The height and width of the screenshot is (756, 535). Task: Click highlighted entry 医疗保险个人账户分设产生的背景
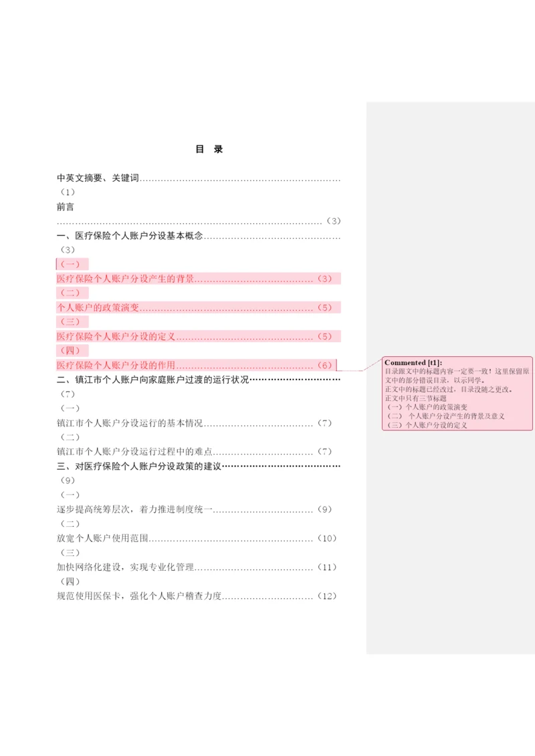coord(126,278)
